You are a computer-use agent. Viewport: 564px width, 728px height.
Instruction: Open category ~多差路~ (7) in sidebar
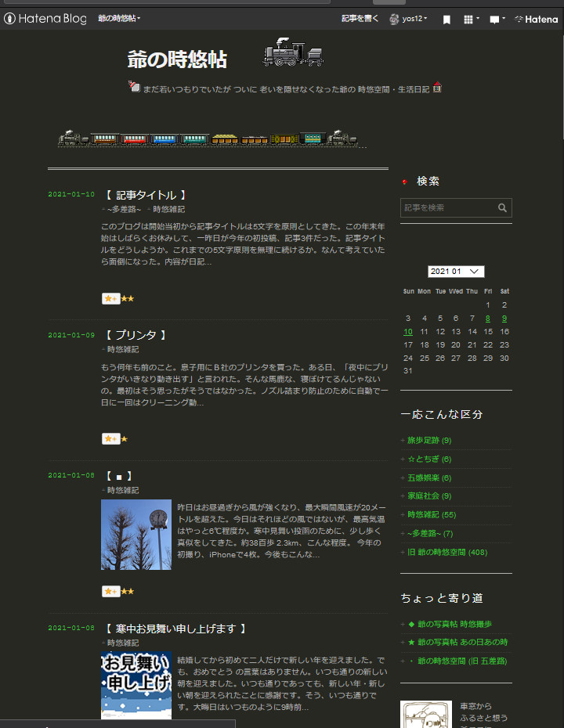(430, 533)
